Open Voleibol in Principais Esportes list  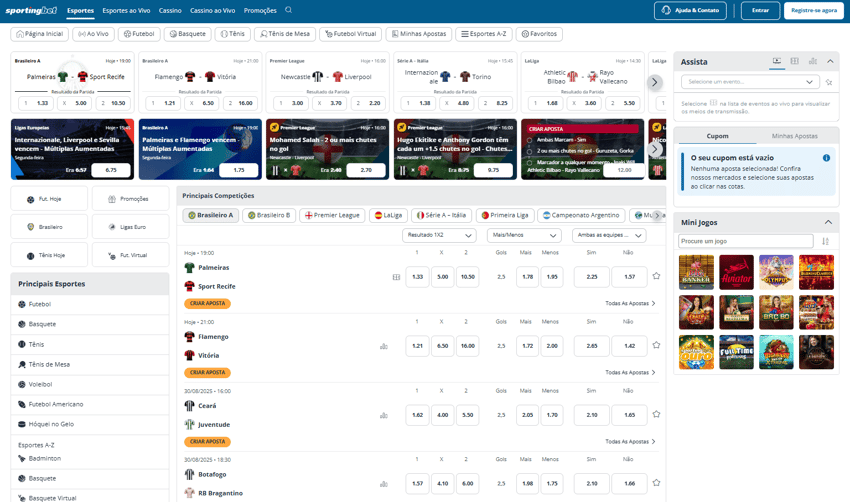(90, 384)
